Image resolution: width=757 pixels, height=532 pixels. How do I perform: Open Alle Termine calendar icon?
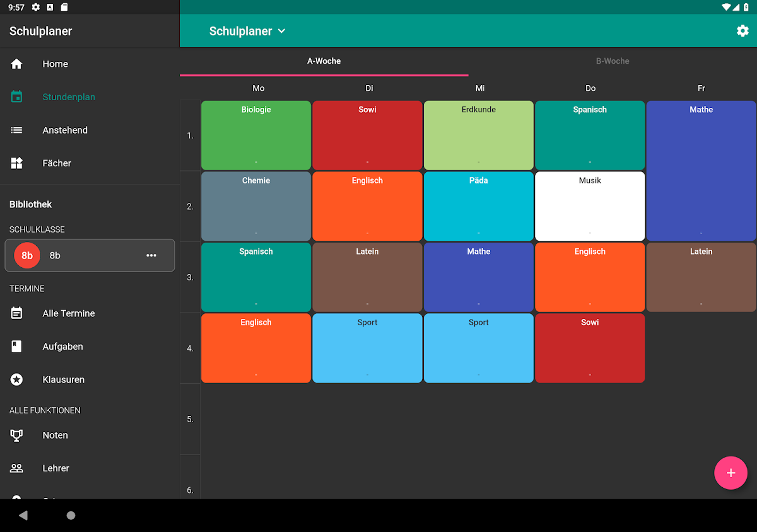(x=17, y=313)
